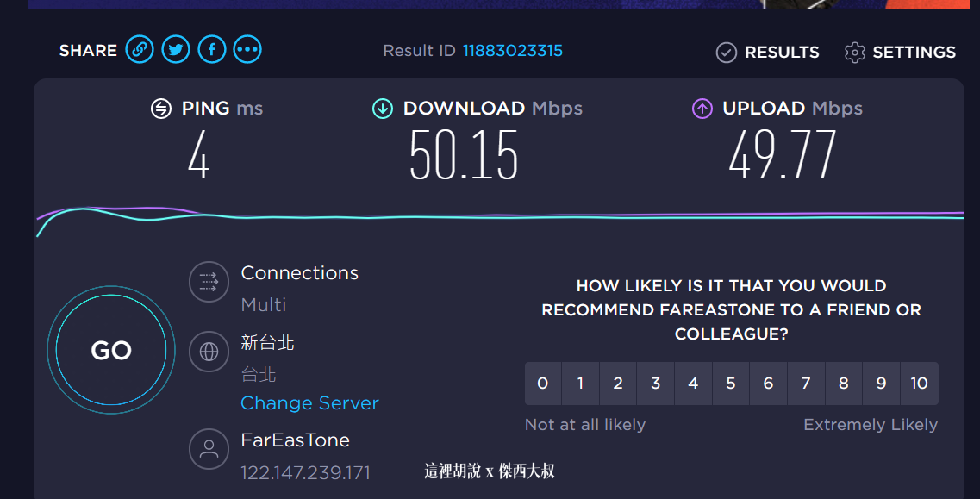Rate recommendation score 5
This screenshot has width=980, height=499.
(731, 384)
